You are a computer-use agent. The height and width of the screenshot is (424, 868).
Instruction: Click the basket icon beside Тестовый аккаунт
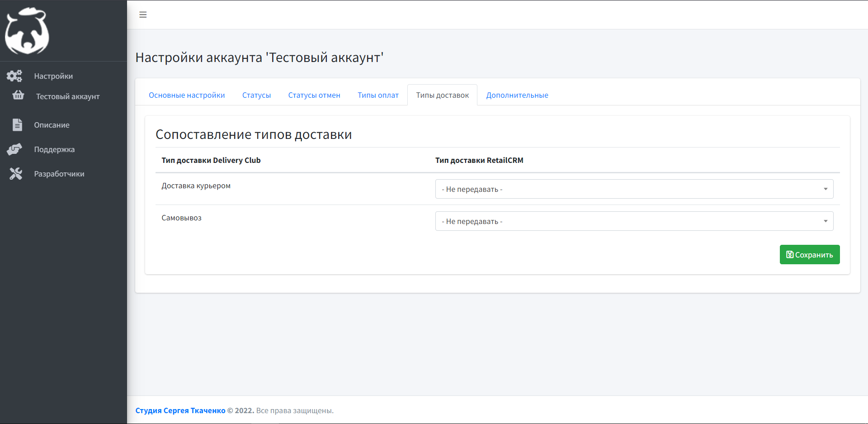click(x=18, y=95)
